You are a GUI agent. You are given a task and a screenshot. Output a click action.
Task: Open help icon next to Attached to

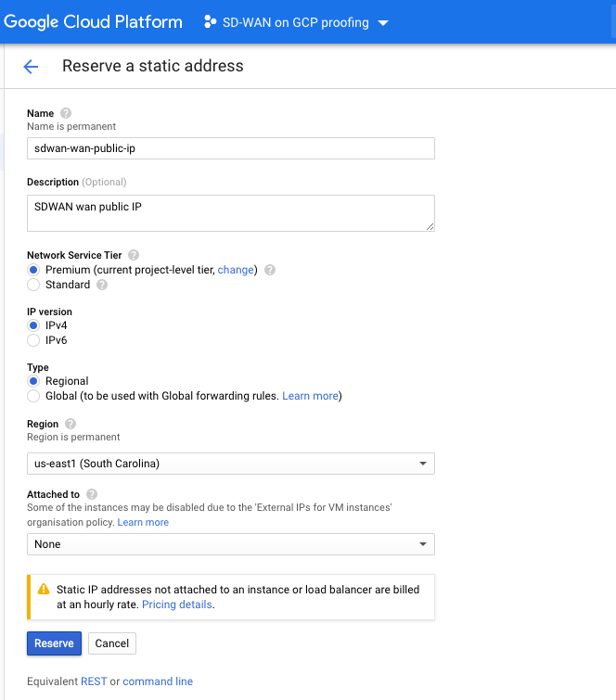92,494
